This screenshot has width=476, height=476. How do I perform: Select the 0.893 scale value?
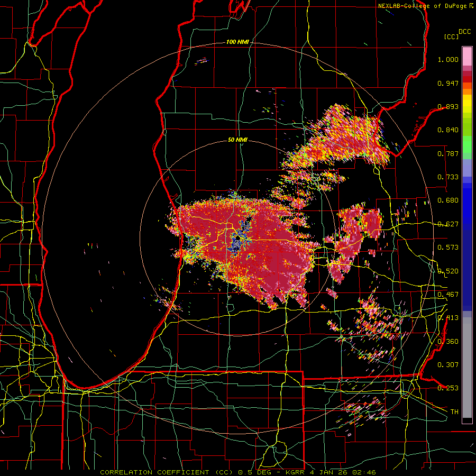(448, 106)
